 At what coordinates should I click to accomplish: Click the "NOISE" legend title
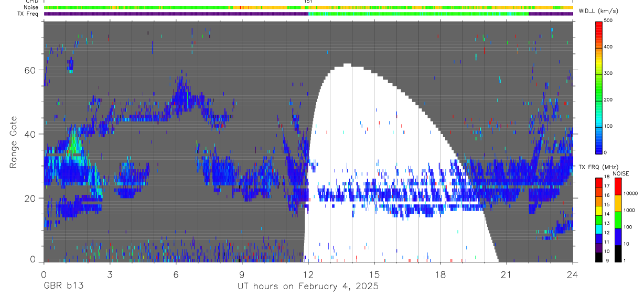tap(621, 173)
